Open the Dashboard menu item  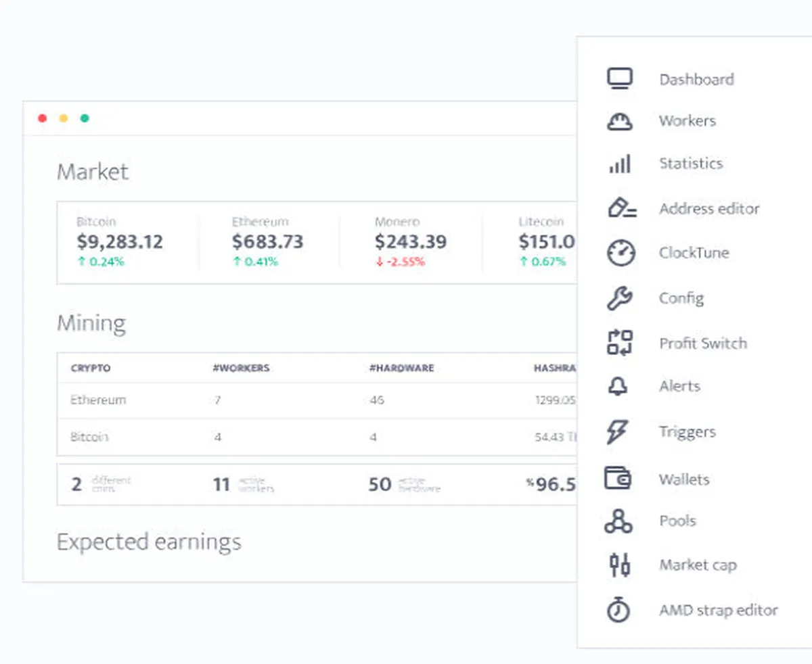(696, 79)
